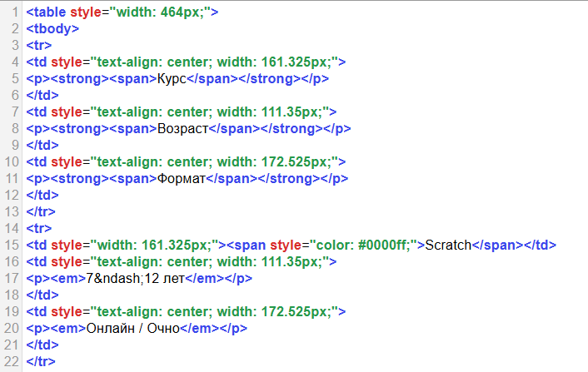The width and height of the screenshot is (588, 372).
Task: Click line number 1 in the gutter
Action: (x=14, y=12)
